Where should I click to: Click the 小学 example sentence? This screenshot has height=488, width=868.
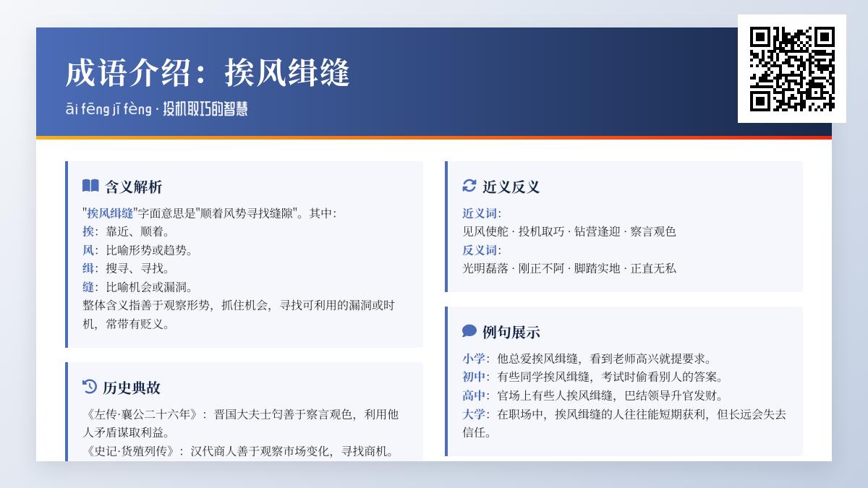[588, 359]
